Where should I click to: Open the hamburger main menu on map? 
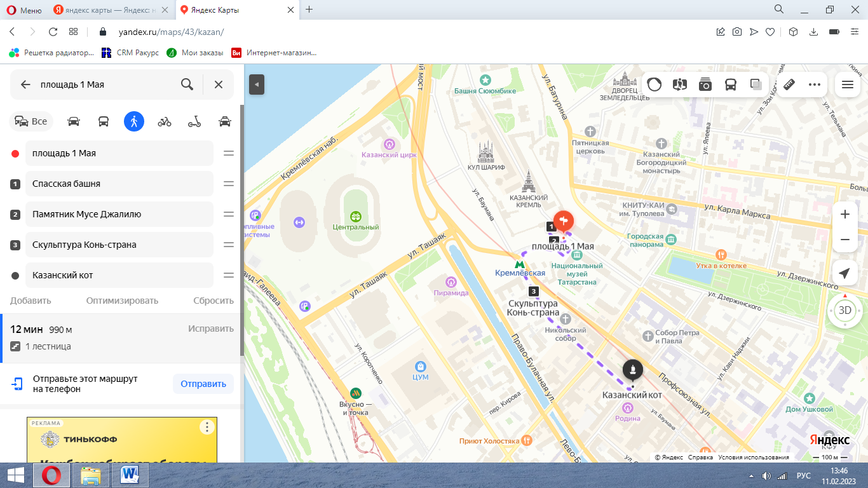click(847, 85)
